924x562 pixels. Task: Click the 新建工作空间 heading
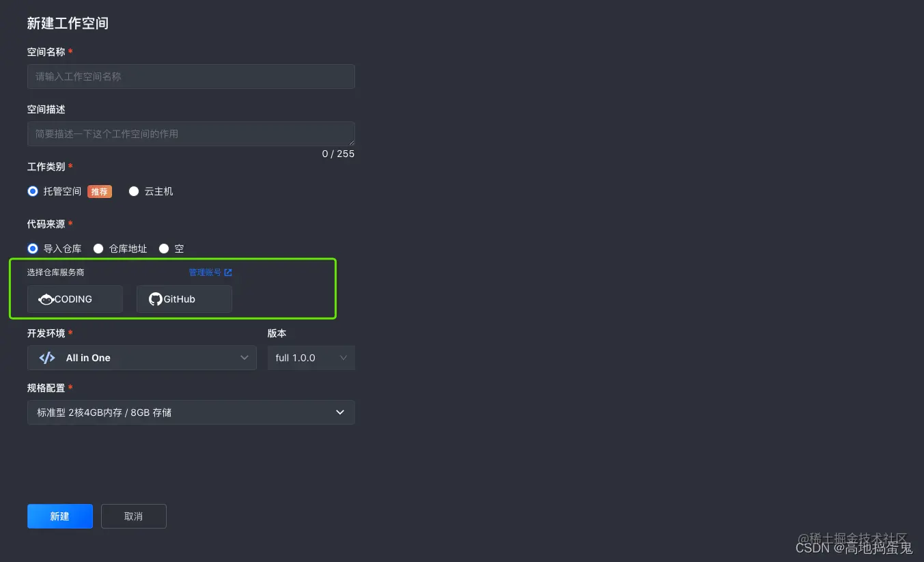(x=68, y=23)
